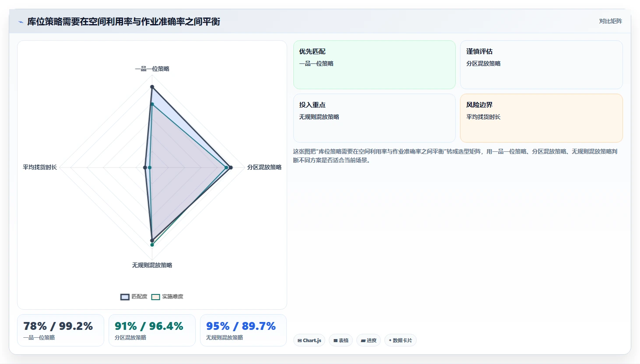Open the 风险边界 card
The width and height of the screenshot is (640, 364).
(x=541, y=118)
